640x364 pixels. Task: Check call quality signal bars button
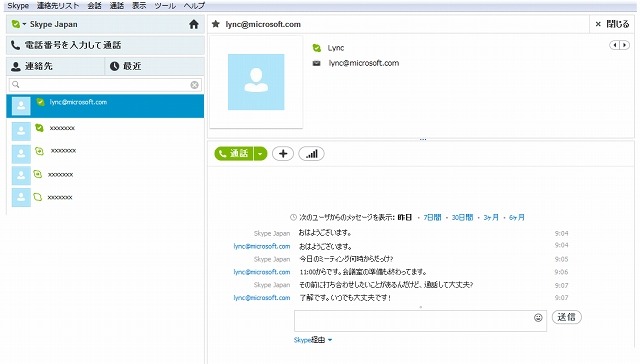coord(311,154)
